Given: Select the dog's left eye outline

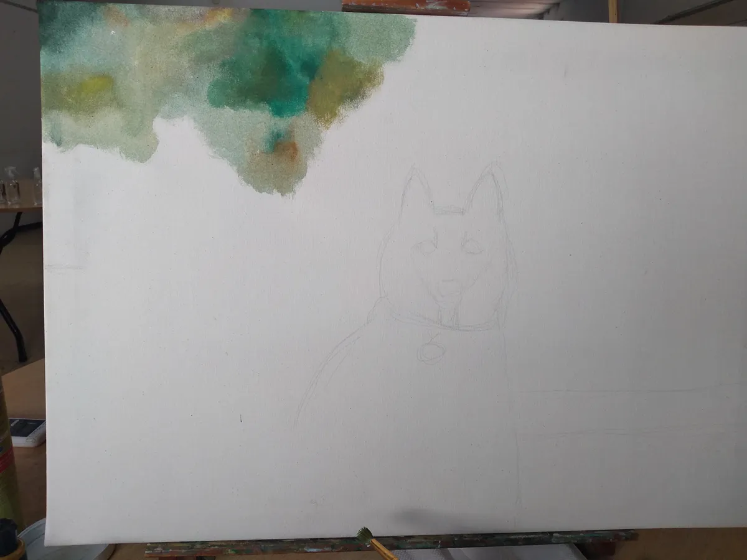Looking at the screenshot, I should click(426, 248).
